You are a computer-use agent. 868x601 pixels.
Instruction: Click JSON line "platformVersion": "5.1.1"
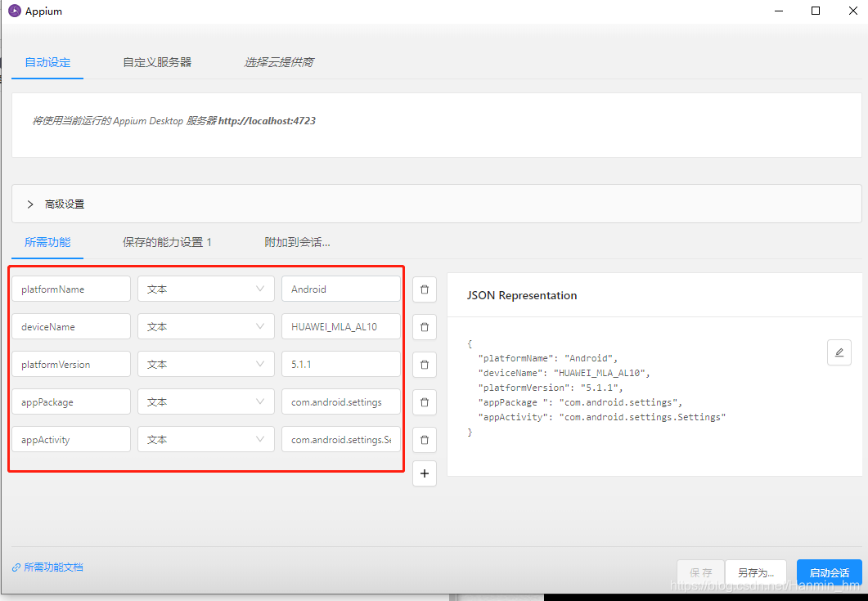[x=551, y=388]
